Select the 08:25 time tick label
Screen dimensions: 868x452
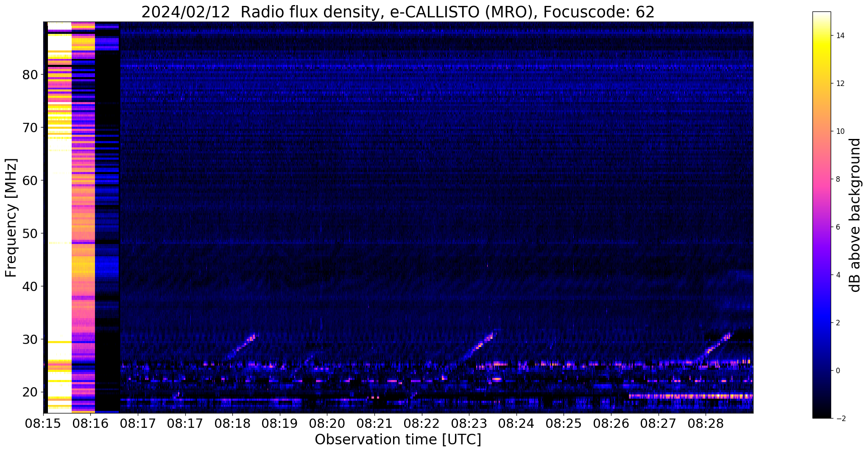pos(564,424)
